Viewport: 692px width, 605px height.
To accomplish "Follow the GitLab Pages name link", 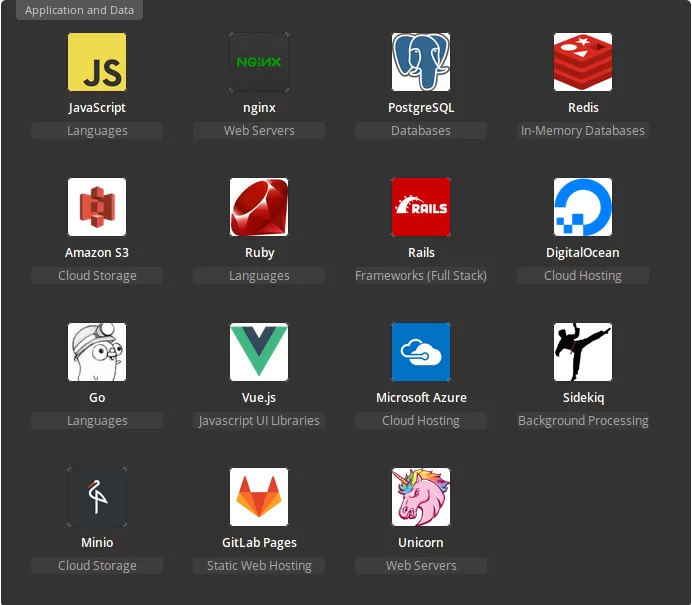I will click(x=259, y=542).
